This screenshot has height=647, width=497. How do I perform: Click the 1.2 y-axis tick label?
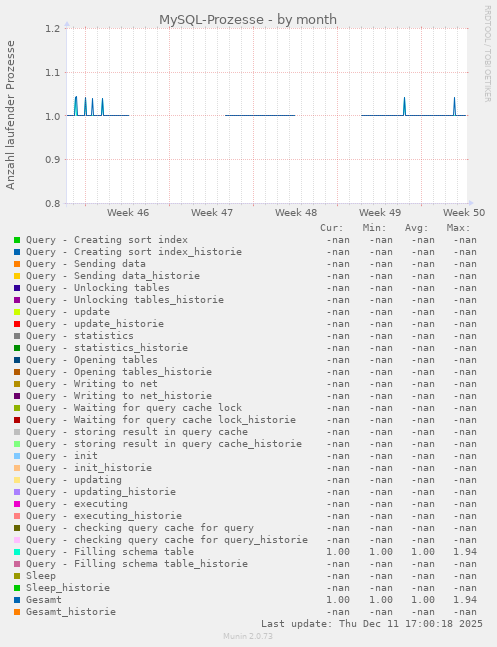[x=53, y=28]
